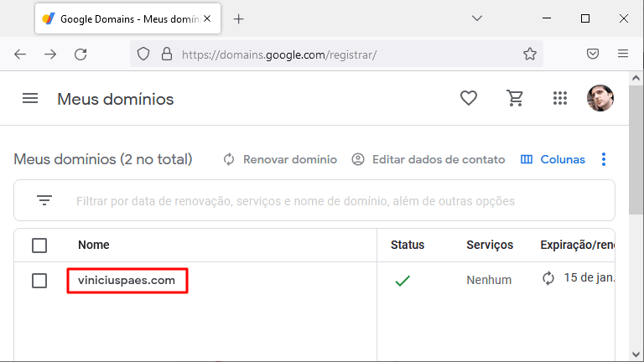The image size is (644, 362).
Task: Click the Renovar domínio button
Action: click(280, 159)
